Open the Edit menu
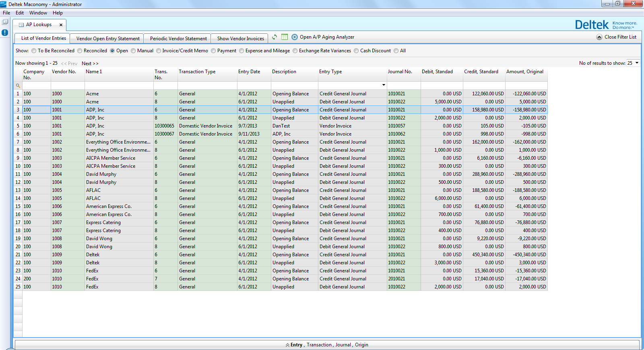644x350 pixels. (x=20, y=13)
